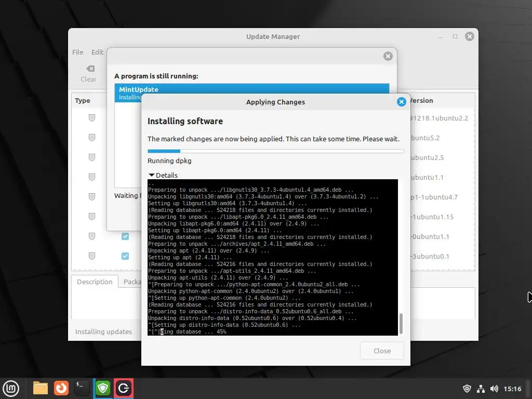
Task: Click the Version column header
Action: point(421,100)
